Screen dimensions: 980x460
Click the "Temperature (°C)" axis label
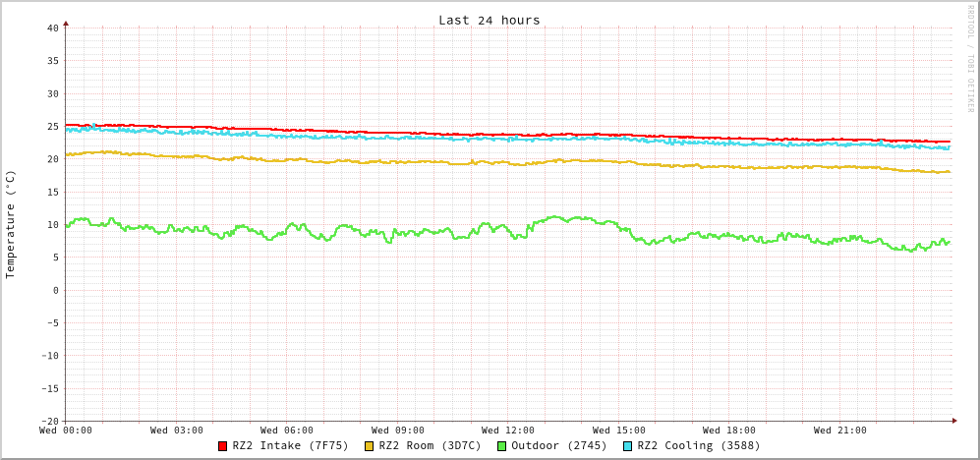[10, 225]
